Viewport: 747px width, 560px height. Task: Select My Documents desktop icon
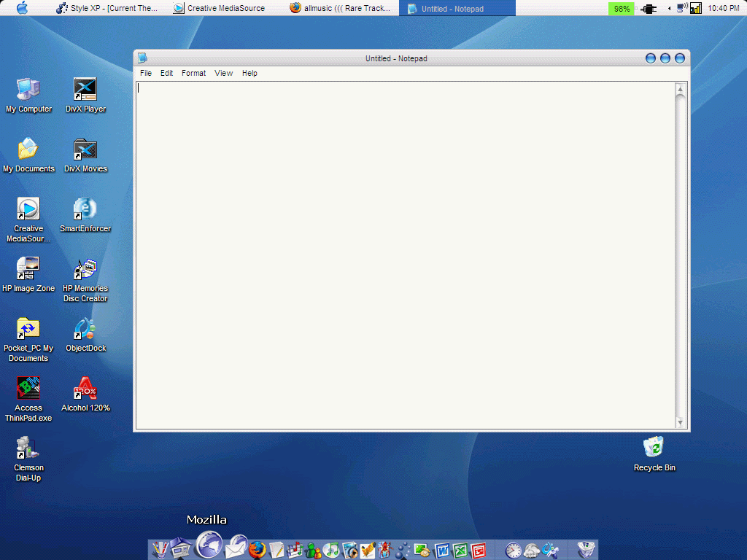(28, 155)
